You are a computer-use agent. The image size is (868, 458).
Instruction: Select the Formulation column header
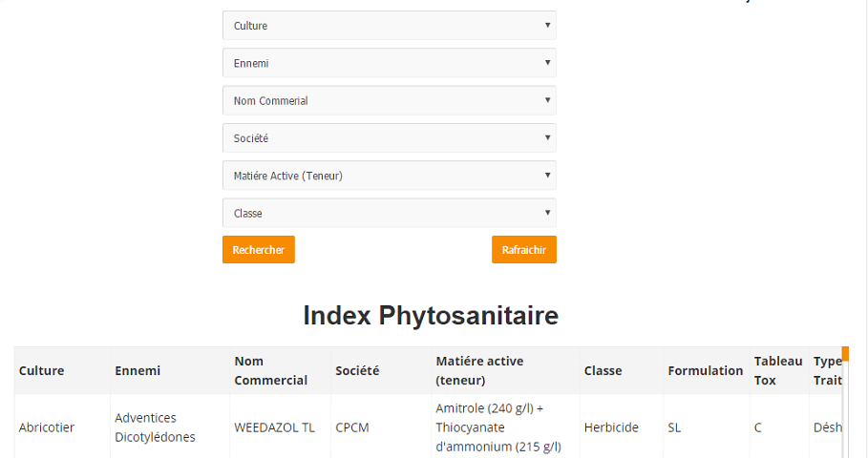click(707, 370)
